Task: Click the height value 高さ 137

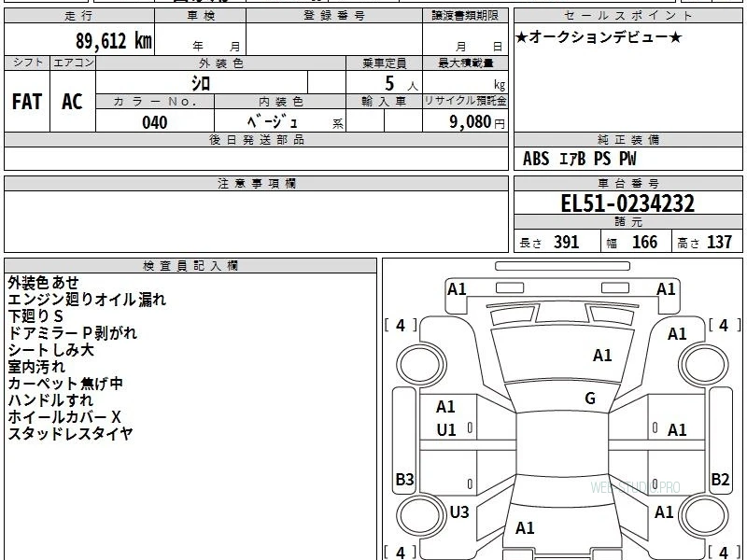Action: (705, 243)
